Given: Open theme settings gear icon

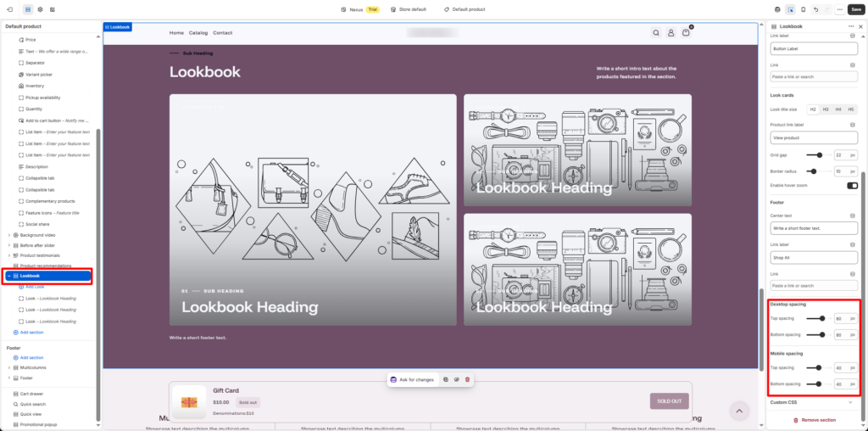Looking at the screenshot, I should click(x=41, y=9).
